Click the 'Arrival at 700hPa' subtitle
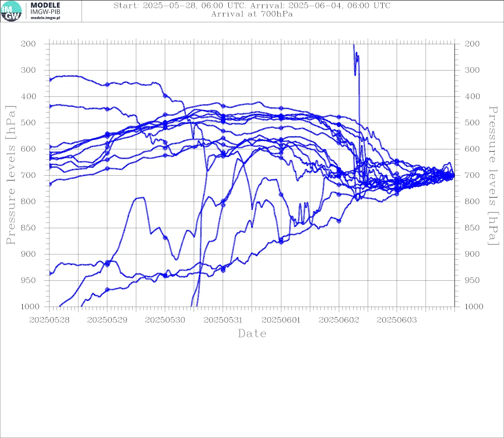Image resolution: width=504 pixels, height=438 pixels. [252, 14]
